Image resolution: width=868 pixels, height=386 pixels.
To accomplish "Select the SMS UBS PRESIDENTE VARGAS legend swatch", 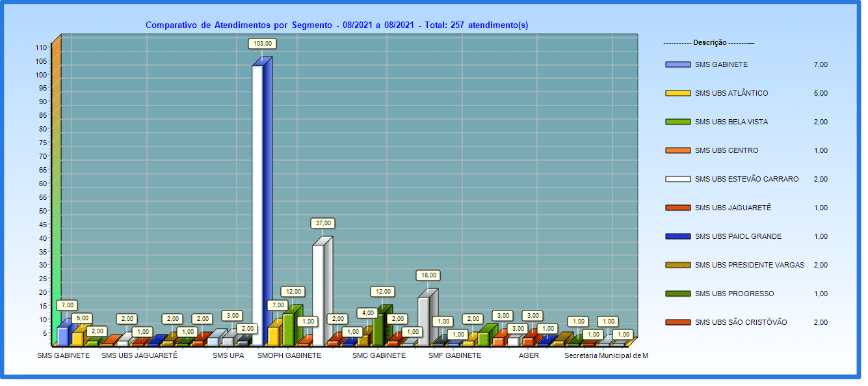I will click(x=677, y=265).
